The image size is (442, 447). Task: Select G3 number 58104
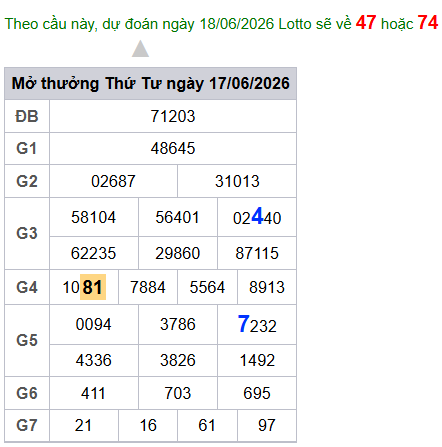pos(93,217)
